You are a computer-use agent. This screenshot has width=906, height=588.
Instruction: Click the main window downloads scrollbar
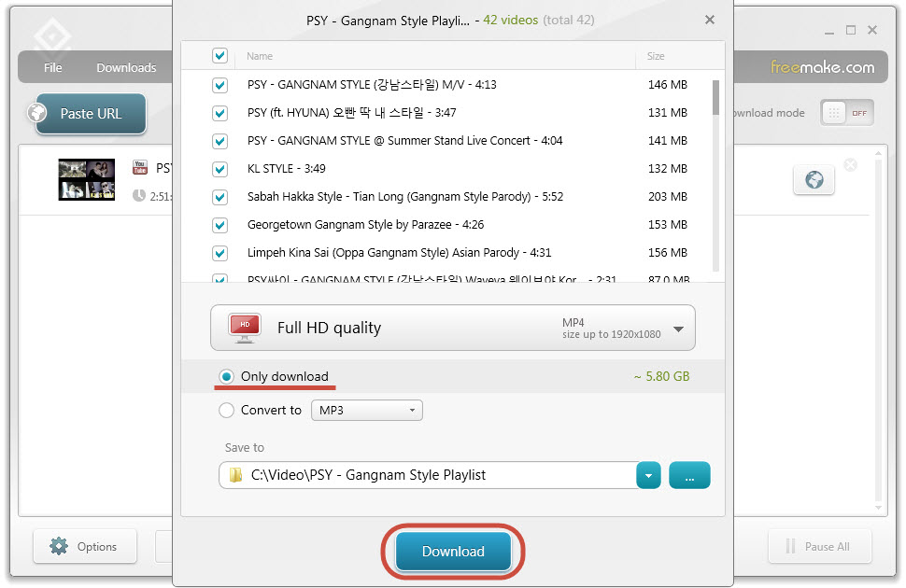[x=878, y=330]
